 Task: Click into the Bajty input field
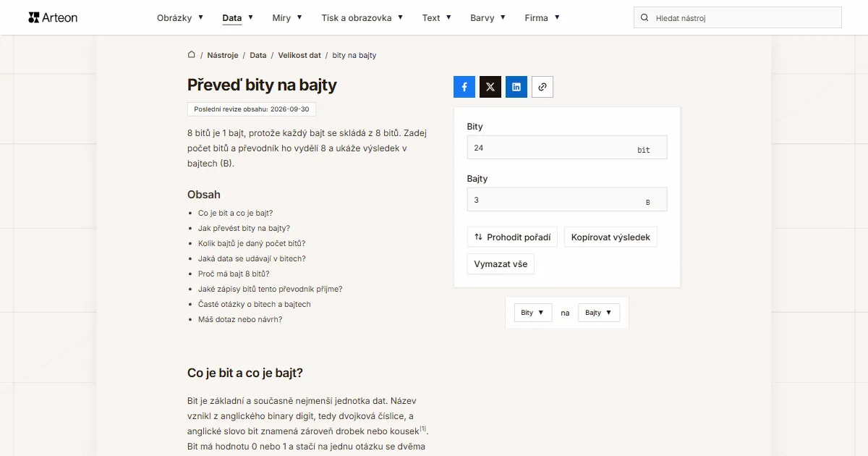point(567,200)
